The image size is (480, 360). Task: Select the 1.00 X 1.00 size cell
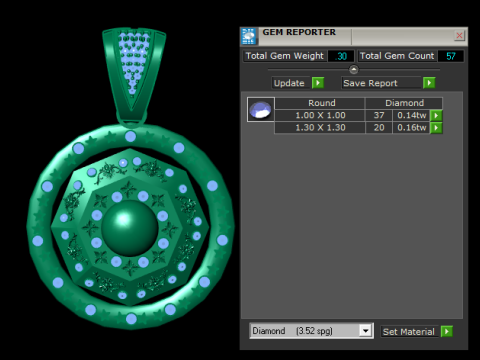pyautogui.click(x=320, y=115)
